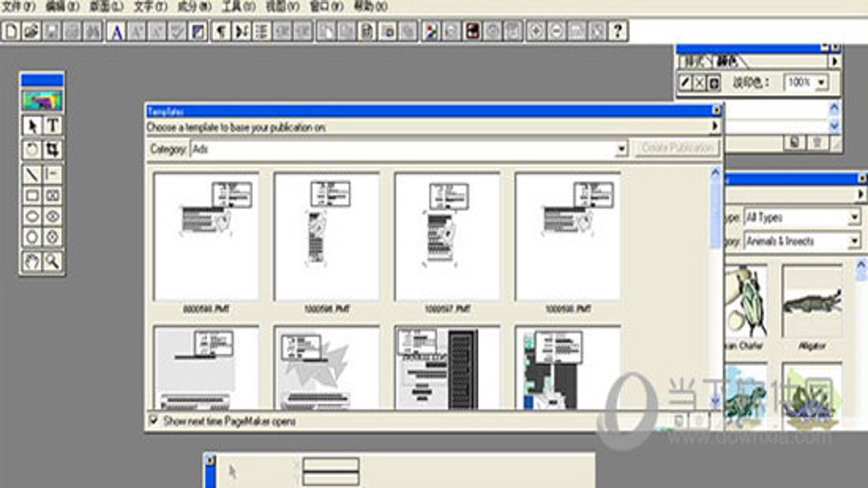The image size is (868, 488).
Task: Click the Save toolbar icon
Action: click(52, 31)
